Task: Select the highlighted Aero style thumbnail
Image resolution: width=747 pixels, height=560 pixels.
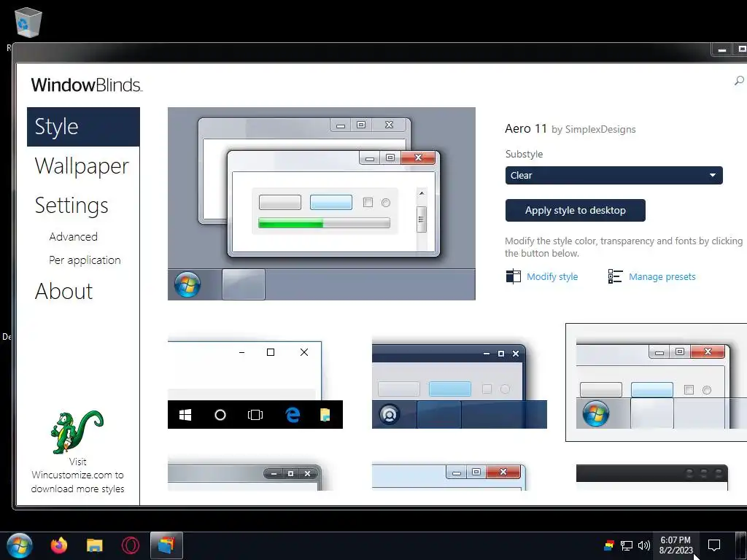Action: point(656,382)
